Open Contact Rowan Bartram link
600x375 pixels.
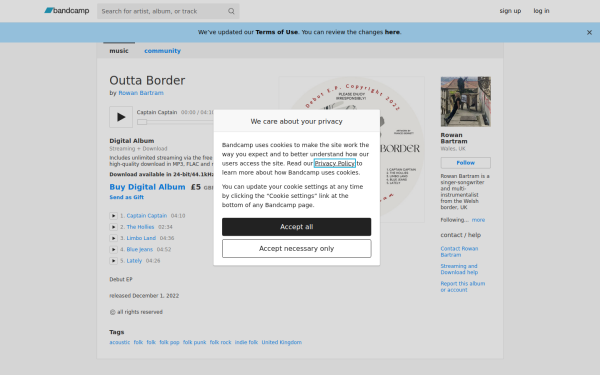pyautogui.click(x=459, y=252)
